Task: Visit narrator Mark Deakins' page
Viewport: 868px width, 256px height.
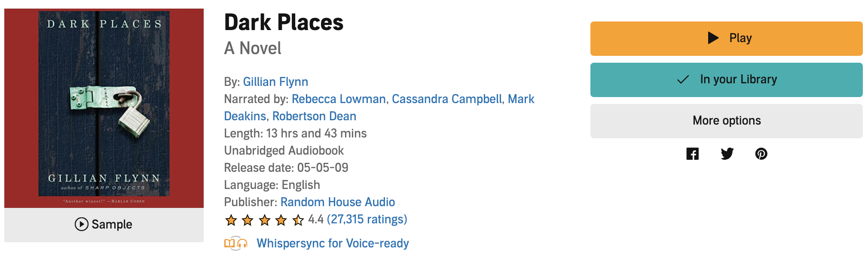Action: tap(521, 99)
